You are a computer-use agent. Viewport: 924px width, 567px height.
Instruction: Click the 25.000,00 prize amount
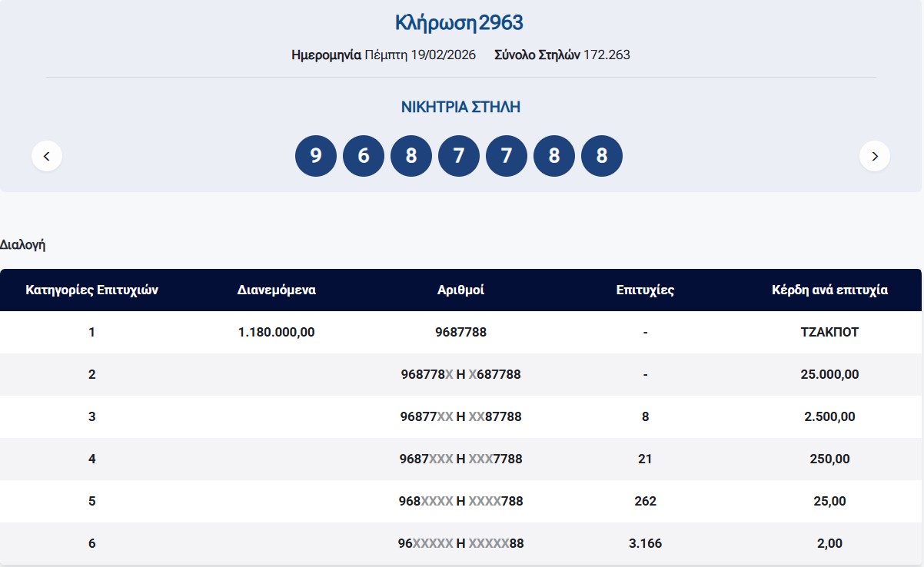[x=829, y=375]
